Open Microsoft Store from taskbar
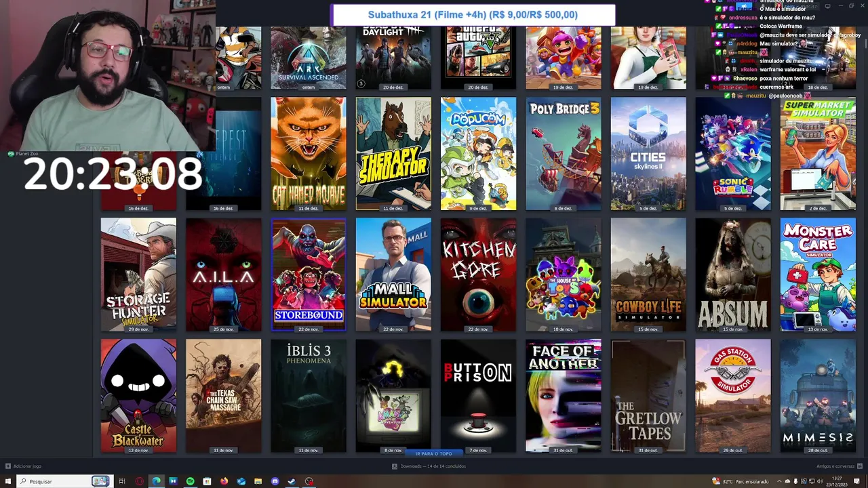The image size is (868, 488). (x=207, y=481)
